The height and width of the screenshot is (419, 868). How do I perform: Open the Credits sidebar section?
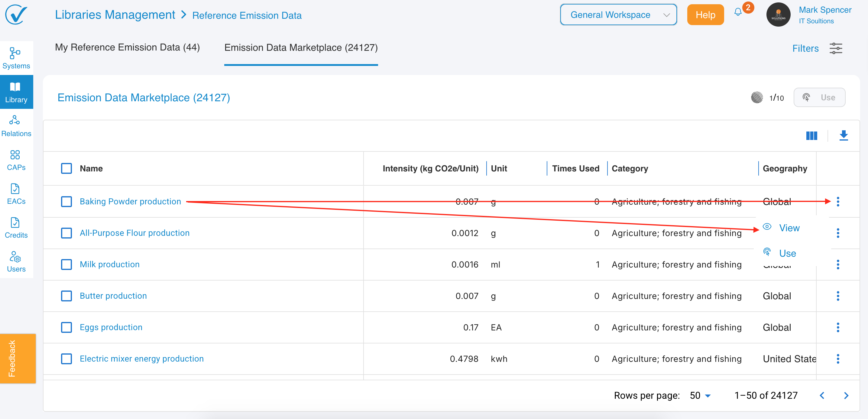click(16, 228)
